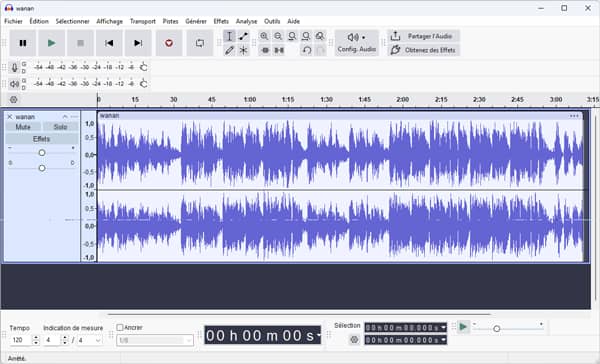The width and height of the screenshot is (600, 364).
Task: Enable the Ancrer checkbox
Action: 120,328
